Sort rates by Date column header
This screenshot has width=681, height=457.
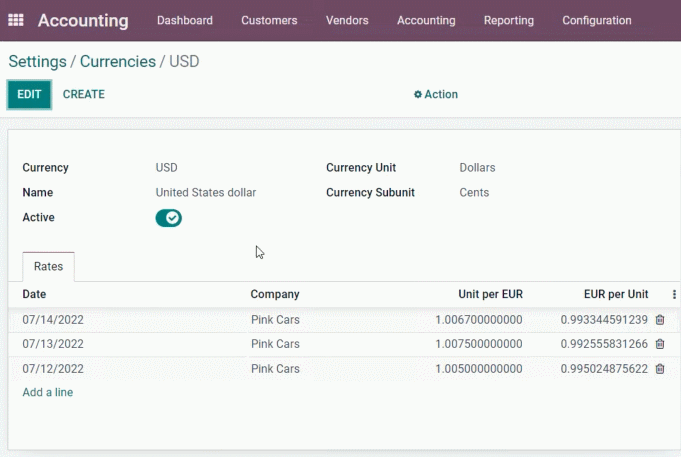[x=34, y=294]
